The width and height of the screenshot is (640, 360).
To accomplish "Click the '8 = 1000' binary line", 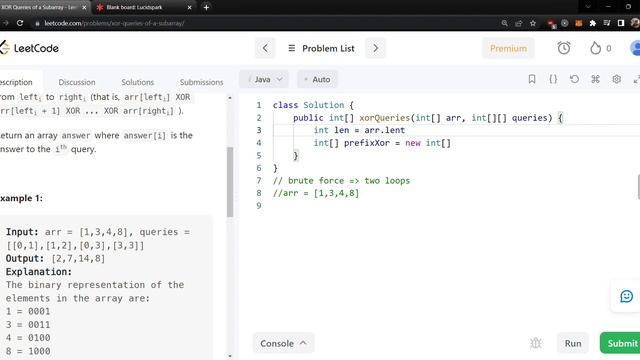I will click(x=28, y=351).
